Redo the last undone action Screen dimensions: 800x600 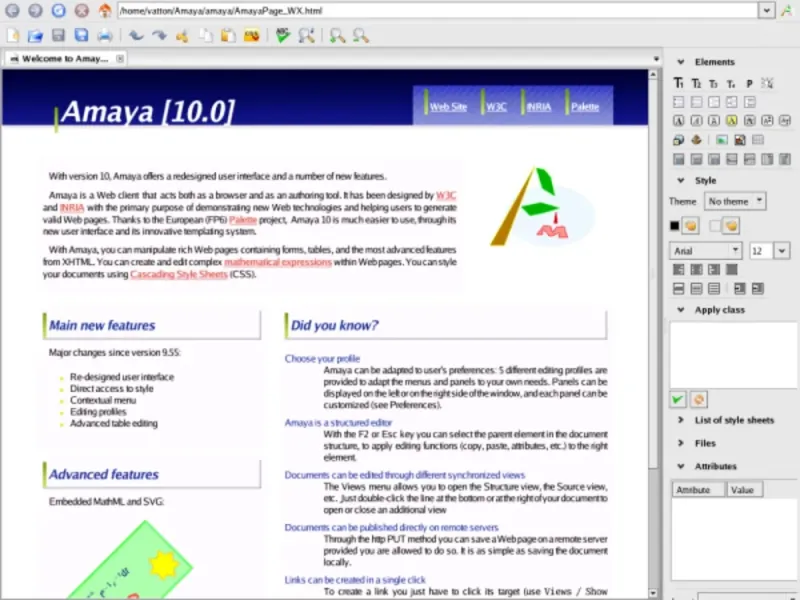[x=159, y=36]
